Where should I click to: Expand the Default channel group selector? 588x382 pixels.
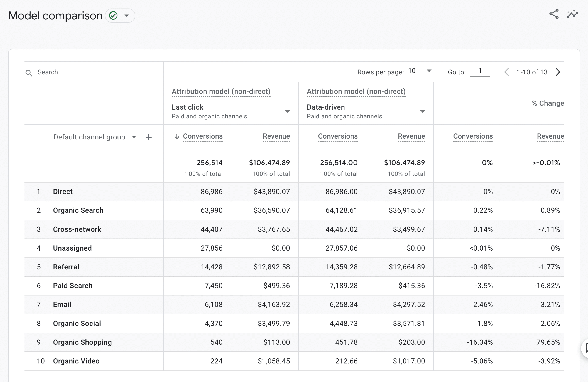tap(134, 137)
